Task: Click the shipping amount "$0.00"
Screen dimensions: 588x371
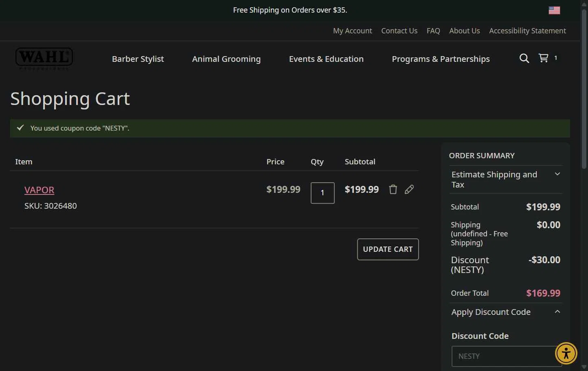Action: (x=549, y=225)
